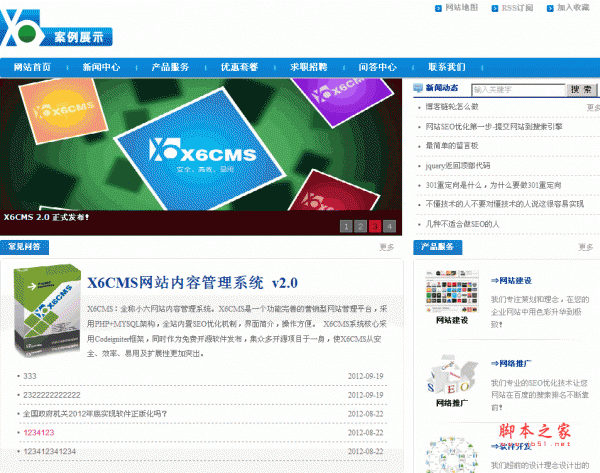The width and height of the screenshot is (600, 473).
Task: Open news 几种不适合做SEO的人
Action: (x=463, y=224)
